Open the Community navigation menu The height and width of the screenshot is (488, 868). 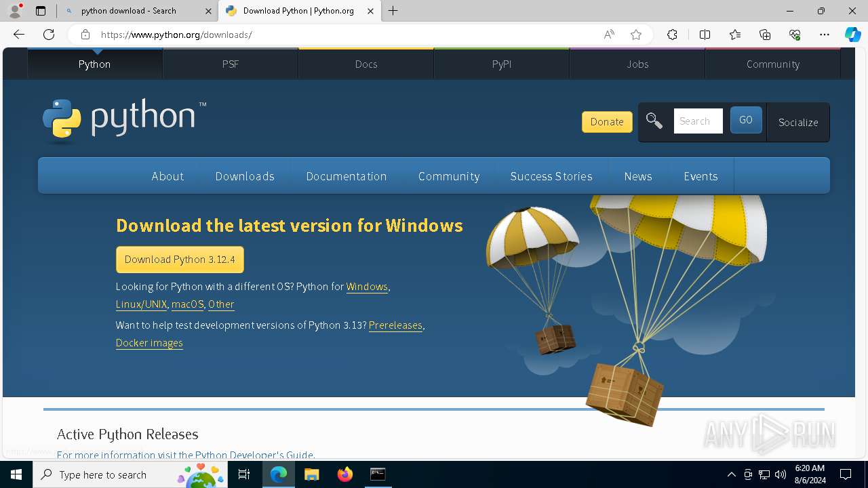point(449,176)
